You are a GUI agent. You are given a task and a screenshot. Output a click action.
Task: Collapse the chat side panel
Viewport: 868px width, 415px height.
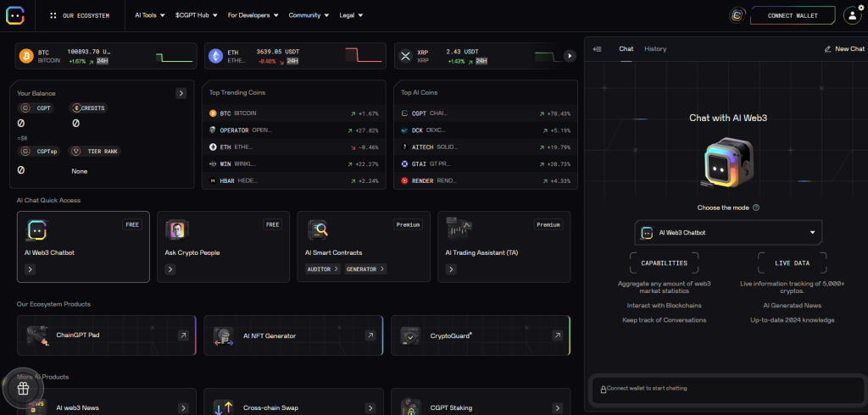(x=597, y=49)
